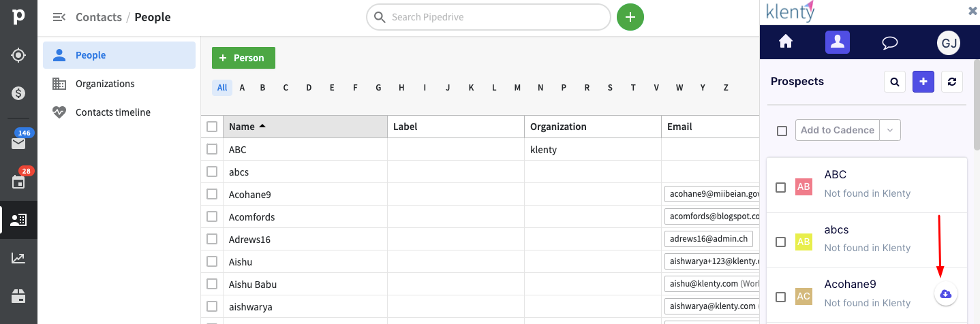This screenshot has height=324, width=980.
Task: Open Activities calendar icon
Action: 18,182
